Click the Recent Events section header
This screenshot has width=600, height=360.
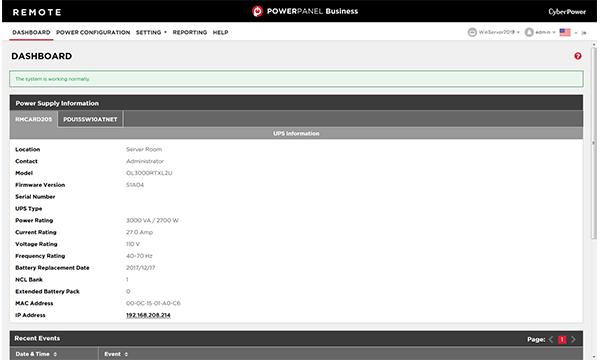296,339
